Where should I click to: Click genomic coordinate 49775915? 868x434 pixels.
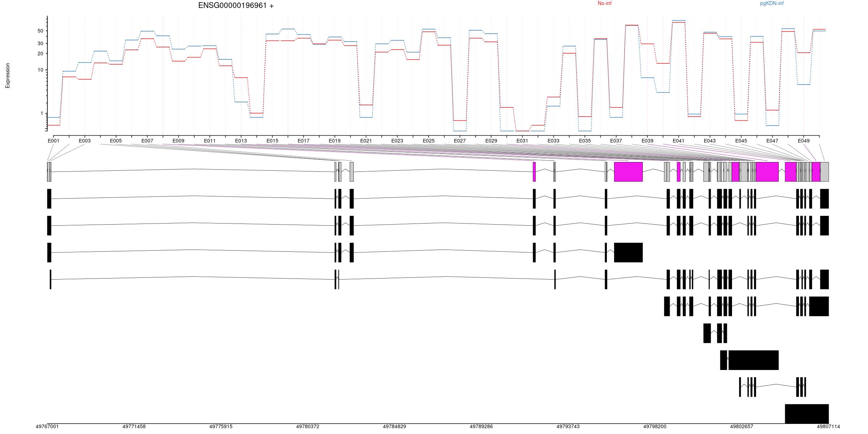coord(221,426)
